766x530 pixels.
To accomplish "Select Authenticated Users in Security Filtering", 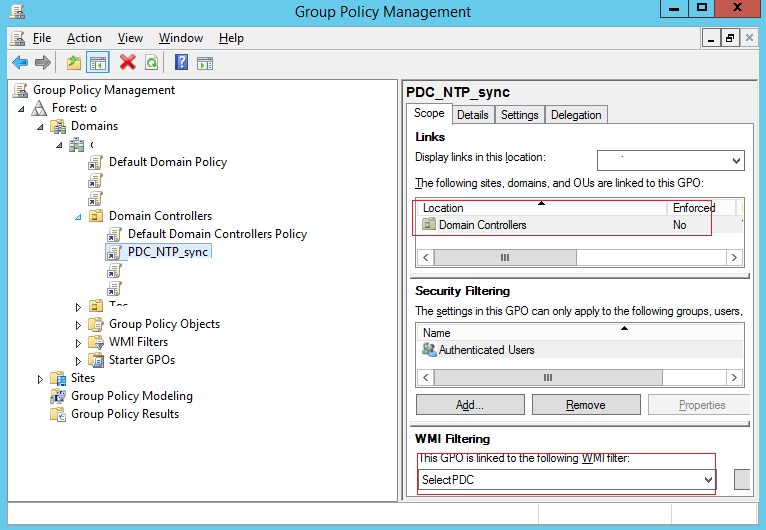I will click(580, 350).
